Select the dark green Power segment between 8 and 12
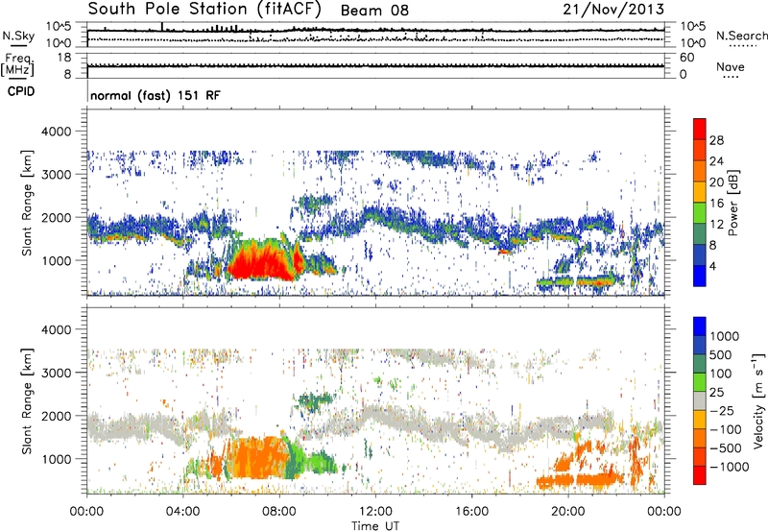 [700, 233]
